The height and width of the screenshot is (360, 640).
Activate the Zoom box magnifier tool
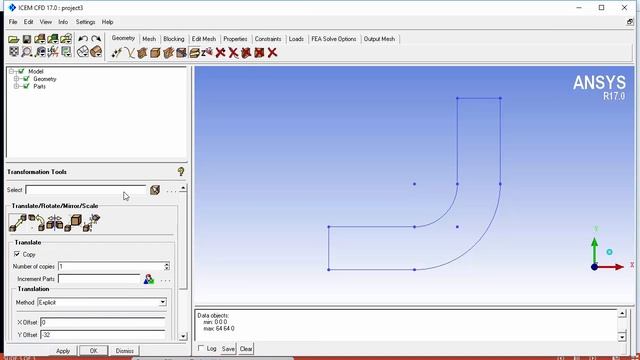click(x=27, y=52)
